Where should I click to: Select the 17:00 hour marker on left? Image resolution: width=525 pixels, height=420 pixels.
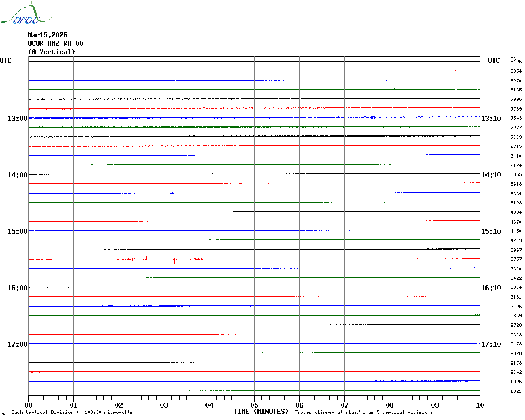tap(17, 344)
